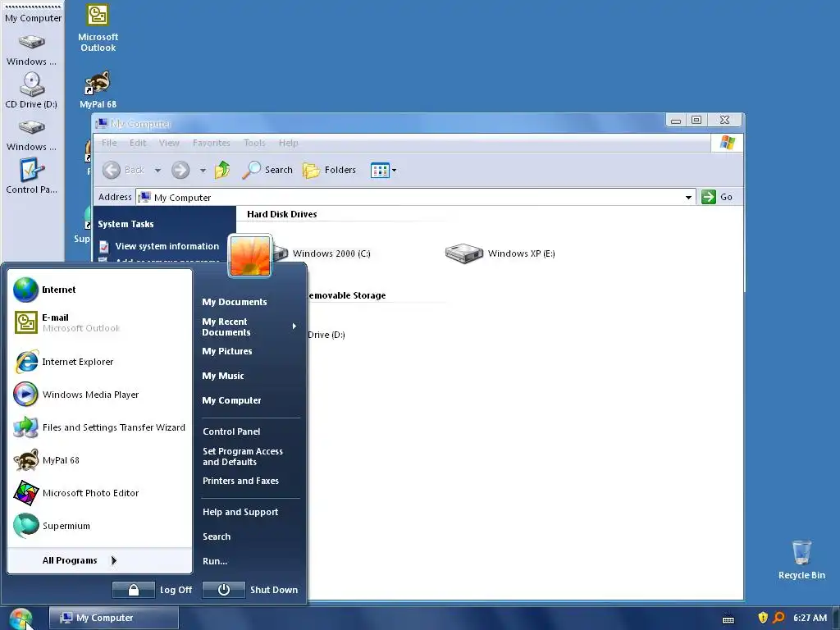Launch MyPal 68 from the Start menu
The height and width of the screenshot is (630, 840).
coord(99,460)
